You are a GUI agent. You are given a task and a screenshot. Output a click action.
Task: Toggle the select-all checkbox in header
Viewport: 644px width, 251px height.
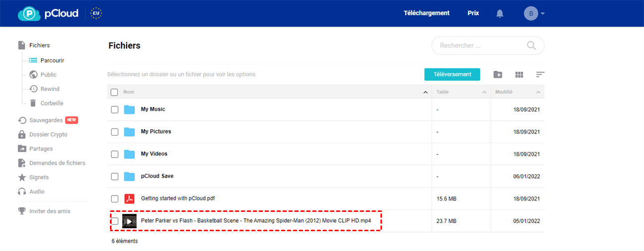114,92
